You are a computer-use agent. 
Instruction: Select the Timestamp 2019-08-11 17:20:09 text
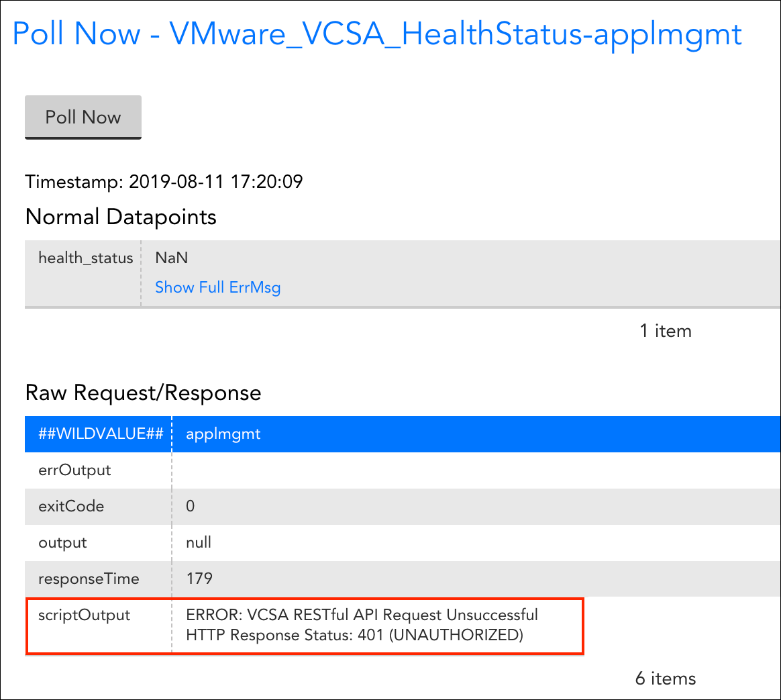pos(164,182)
